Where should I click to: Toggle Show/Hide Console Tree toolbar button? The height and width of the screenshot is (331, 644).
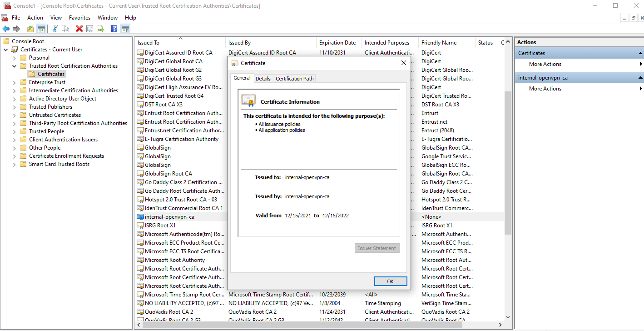41,29
